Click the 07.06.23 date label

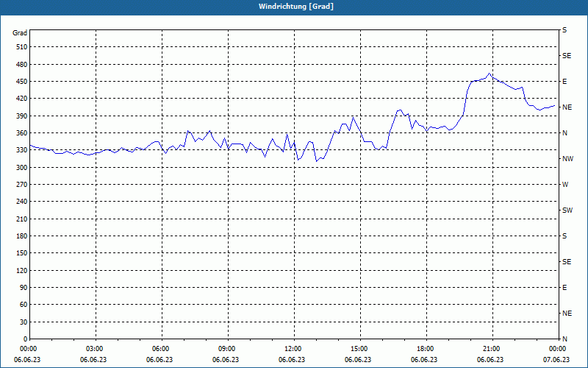coord(556,360)
